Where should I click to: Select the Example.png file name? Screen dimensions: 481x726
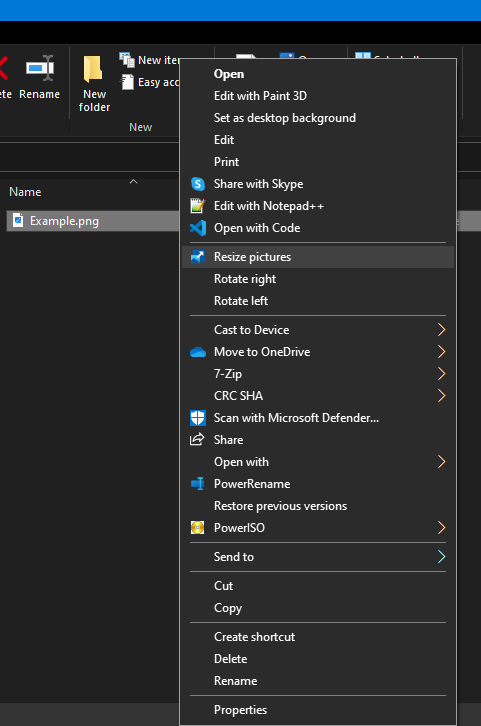(64, 221)
